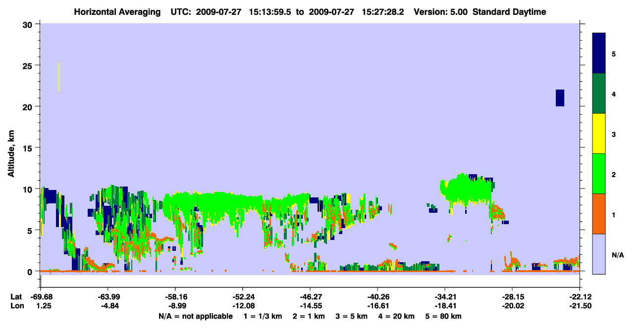644x330 pixels.
Task: Click the legend number 1 label
Action: pos(614,214)
